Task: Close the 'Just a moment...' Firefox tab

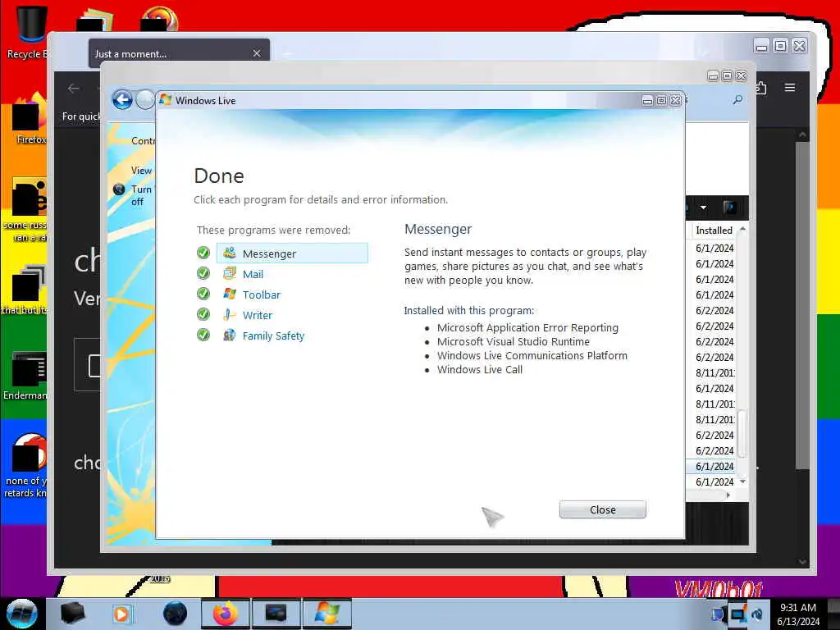Action: tap(257, 53)
